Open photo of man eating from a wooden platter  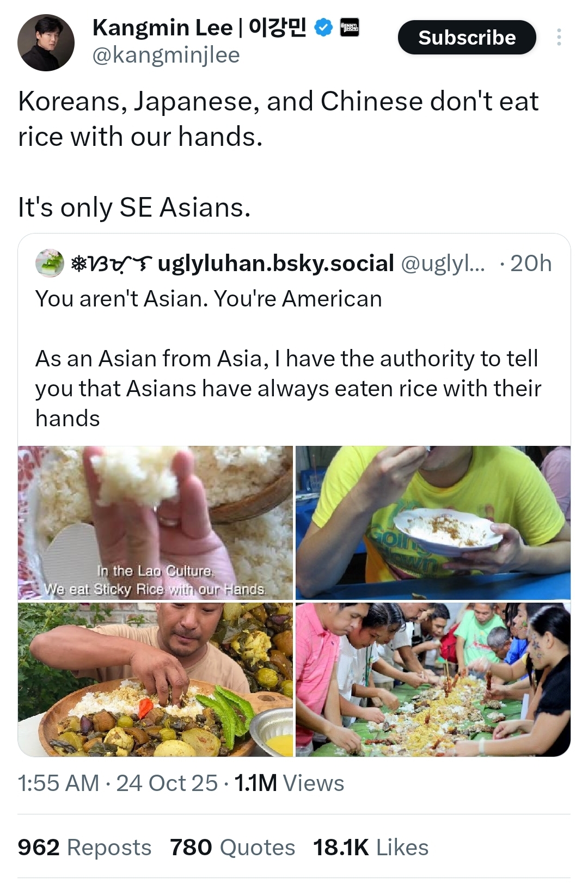(155, 679)
